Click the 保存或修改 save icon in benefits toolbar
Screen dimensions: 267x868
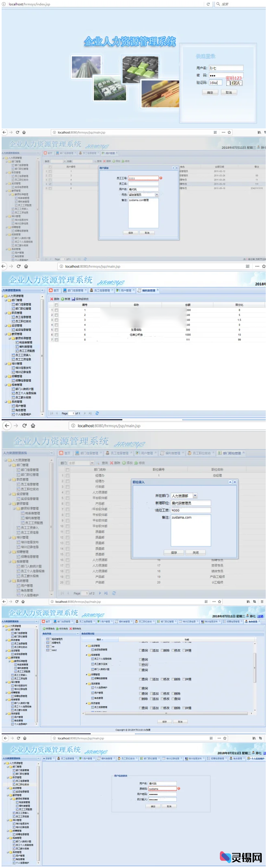click(x=74, y=299)
